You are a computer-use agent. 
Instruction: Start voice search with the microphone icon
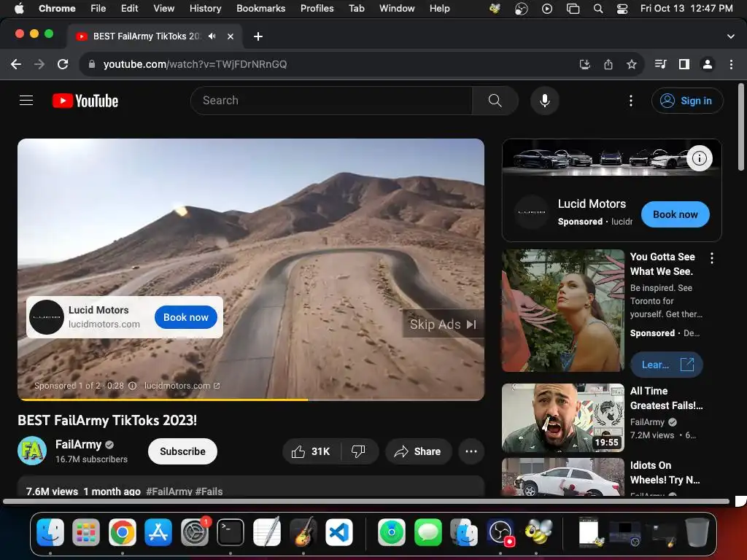[544, 101]
